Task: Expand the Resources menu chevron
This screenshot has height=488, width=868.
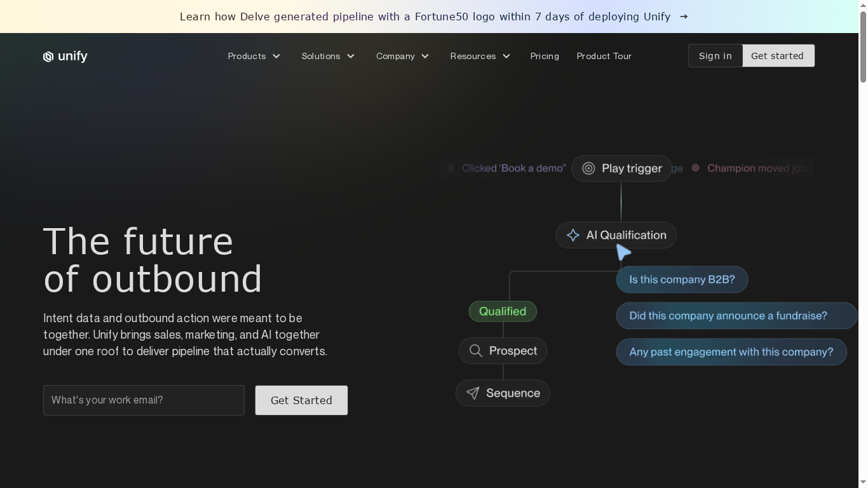Action: pos(506,56)
